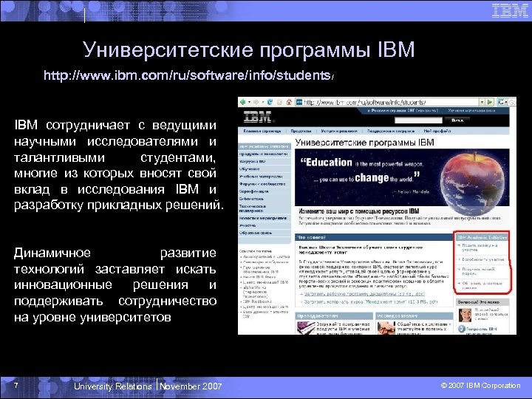This screenshot has height=399, width=532.
Task: Select Техническая поддержка in left menu
Action: (x=264, y=208)
